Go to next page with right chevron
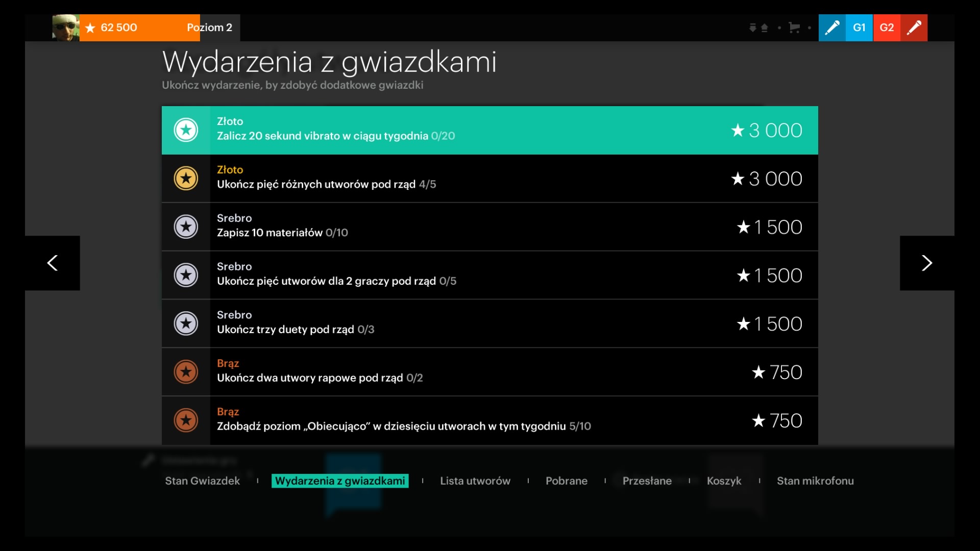980x551 pixels. point(927,263)
